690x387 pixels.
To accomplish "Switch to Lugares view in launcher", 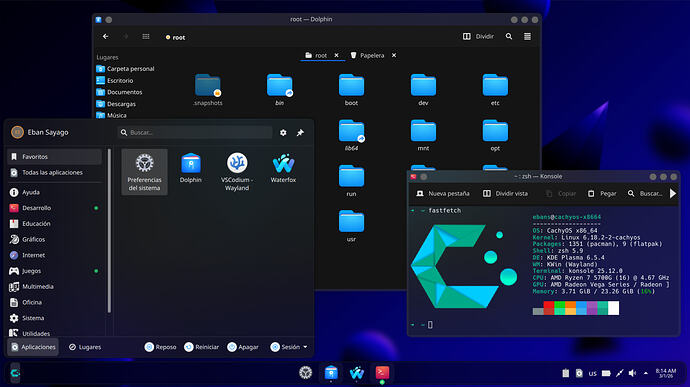I will click(85, 347).
